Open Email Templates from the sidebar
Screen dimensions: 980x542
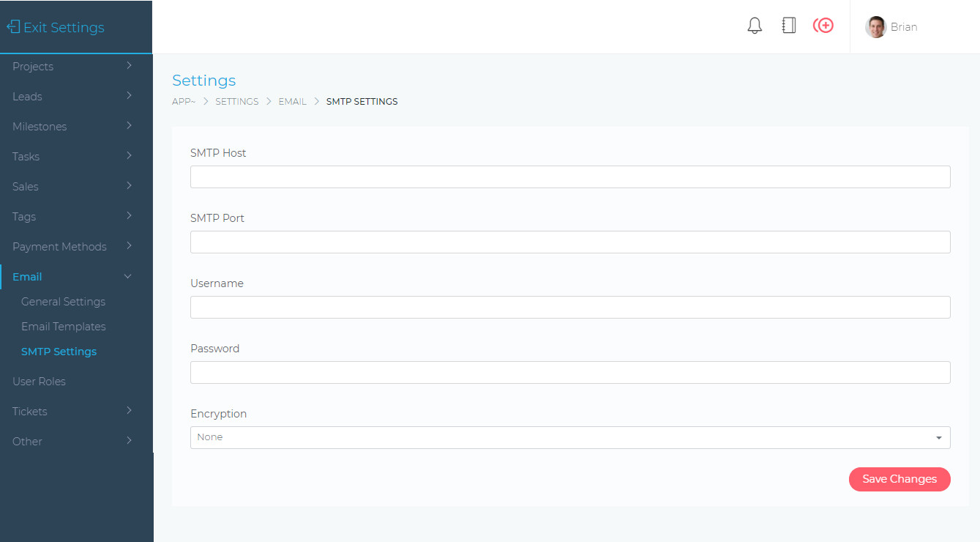click(63, 326)
